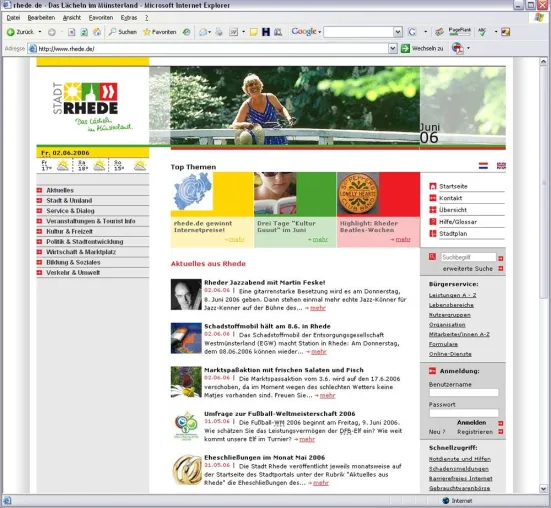Click the Stadt Rhede logo

point(92,107)
